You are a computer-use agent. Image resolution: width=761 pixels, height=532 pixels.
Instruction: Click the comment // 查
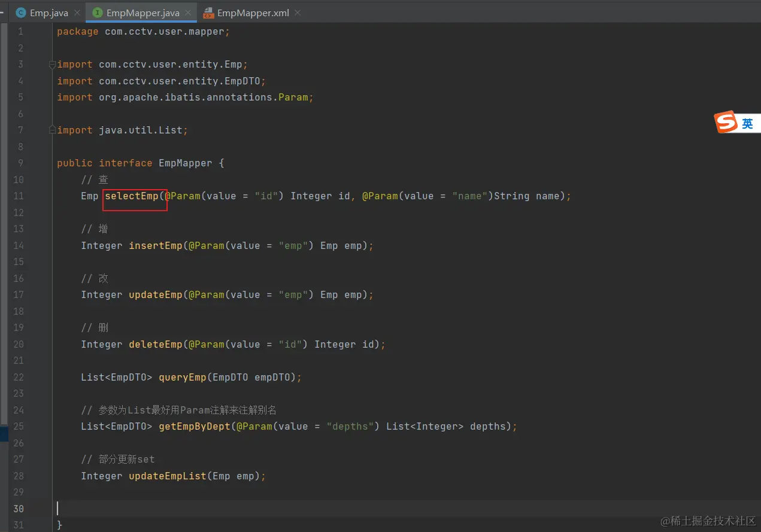[x=95, y=180]
